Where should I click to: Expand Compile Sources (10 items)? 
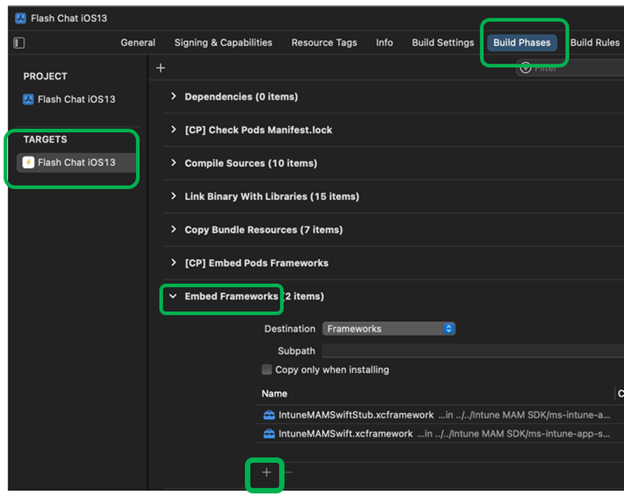(173, 163)
